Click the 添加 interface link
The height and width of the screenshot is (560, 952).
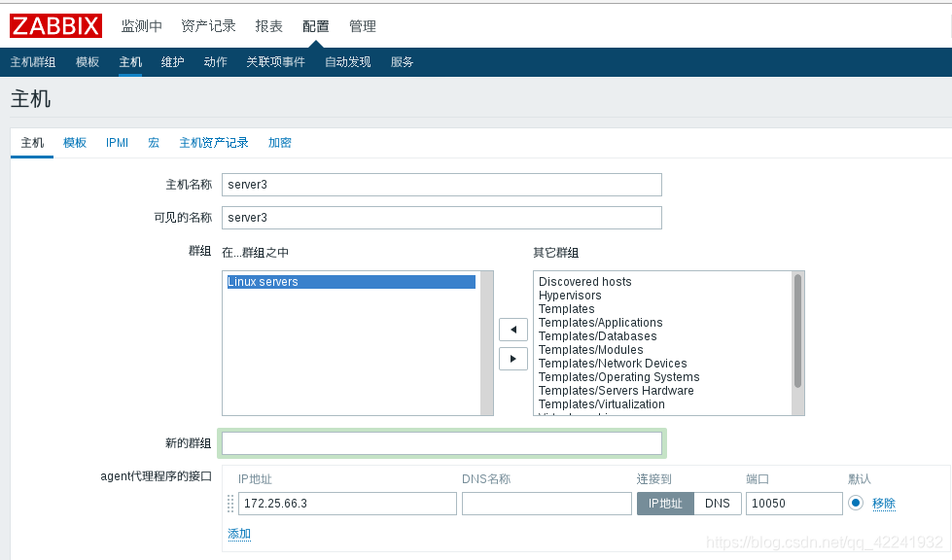click(239, 534)
